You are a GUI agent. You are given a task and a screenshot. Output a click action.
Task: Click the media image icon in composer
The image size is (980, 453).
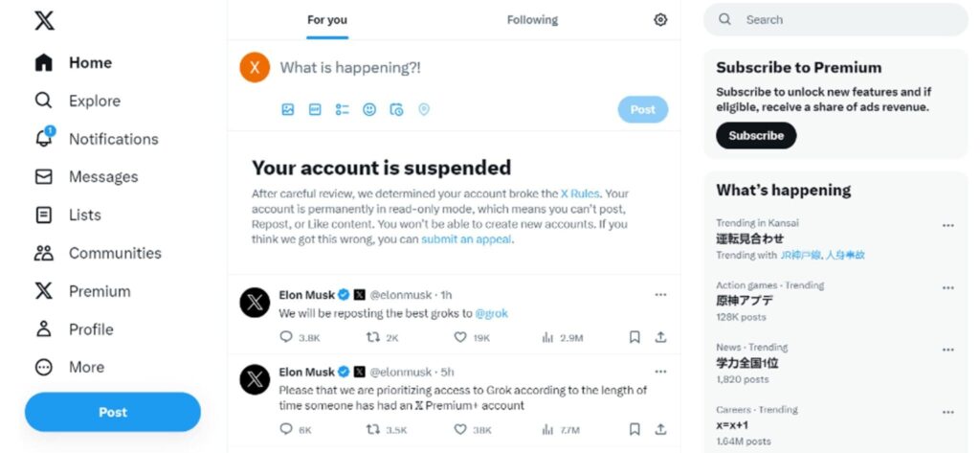coord(287,109)
